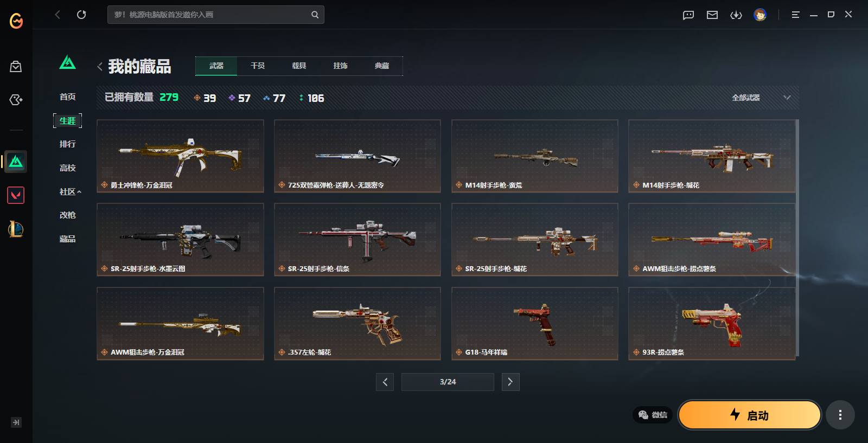This screenshot has height=443, width=868.
Task: Expand the 社区 sidebar menu
Action: 70,191
